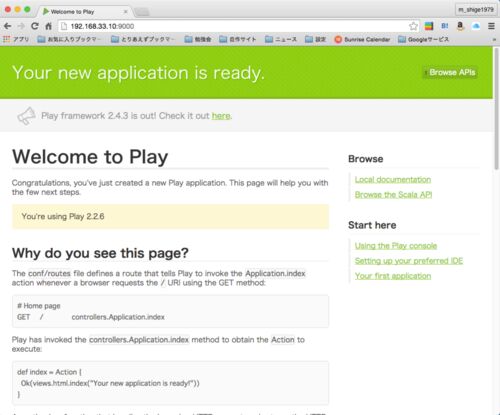The width and height of the screenshot is (500, 415).
Task: Open a new tab button
Action: pos(142,12)
